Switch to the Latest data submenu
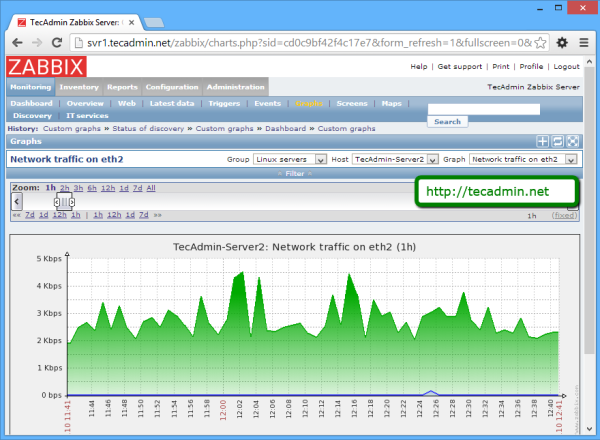This screenshot has height=440, width=600. point(171,103)
